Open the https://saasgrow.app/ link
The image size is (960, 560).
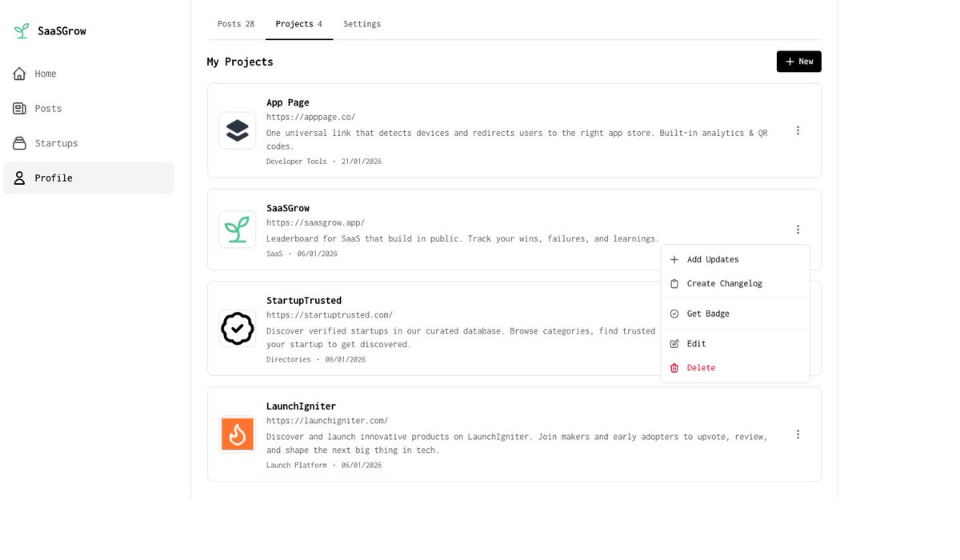point(315,222)
